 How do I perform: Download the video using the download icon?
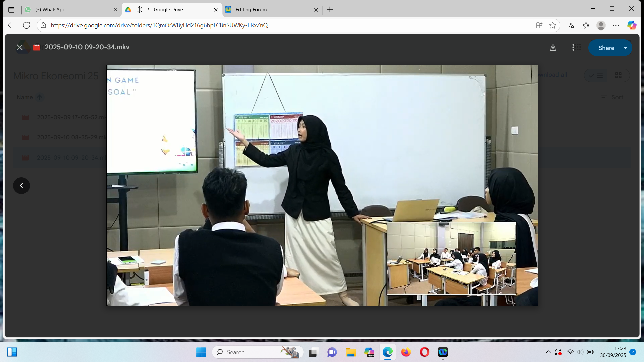[553, 48]
